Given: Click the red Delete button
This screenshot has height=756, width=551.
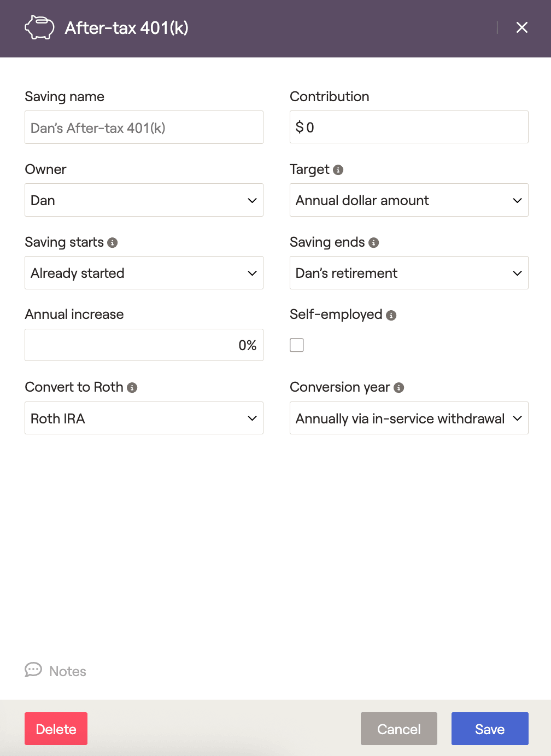Looking at the screenshot, I should tap(56, 729).
